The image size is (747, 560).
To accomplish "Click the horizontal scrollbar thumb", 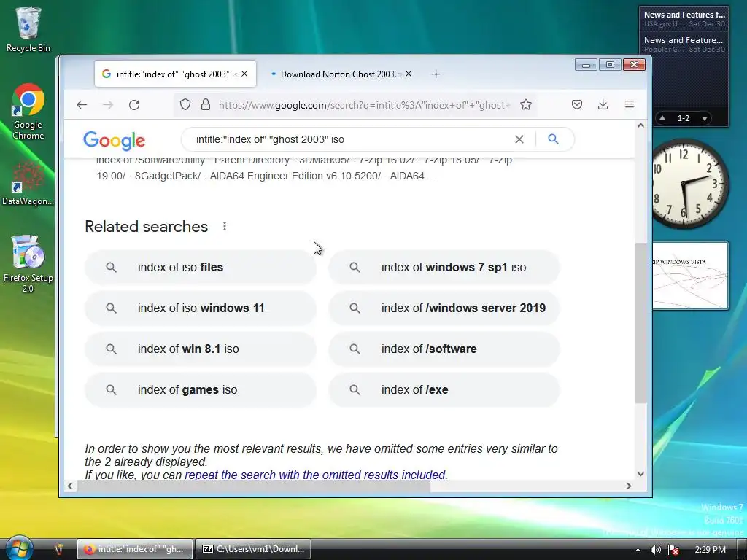I will click(x=253, y=486).
